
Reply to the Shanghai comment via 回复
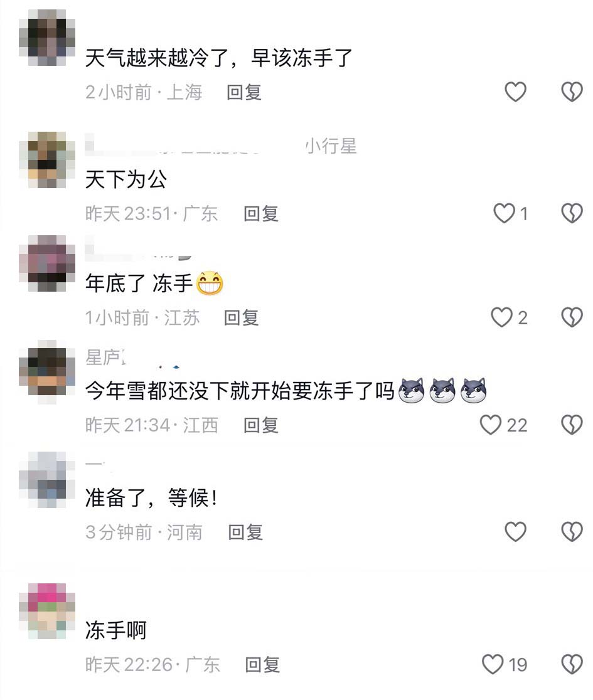click(x=244, y=92)
